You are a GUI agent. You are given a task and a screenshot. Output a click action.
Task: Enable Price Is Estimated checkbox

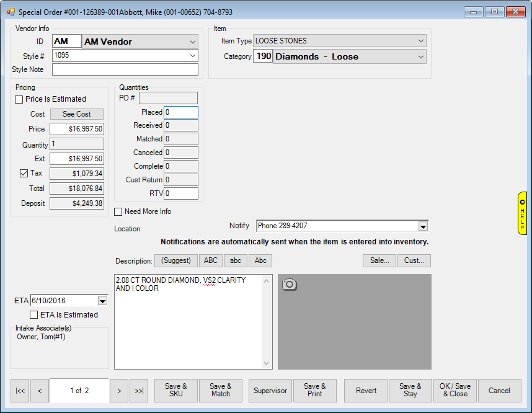pyautogui.click(x=19, y=99)
